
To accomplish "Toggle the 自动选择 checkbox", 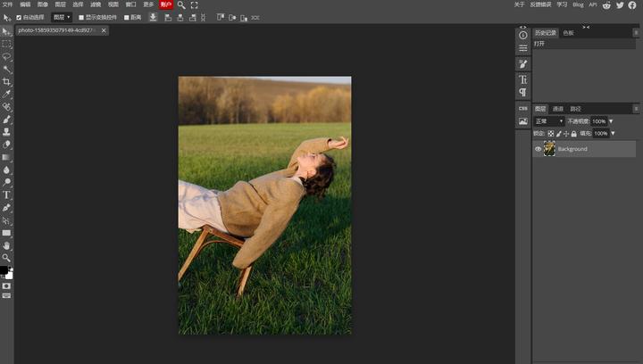I will point(20,17).
